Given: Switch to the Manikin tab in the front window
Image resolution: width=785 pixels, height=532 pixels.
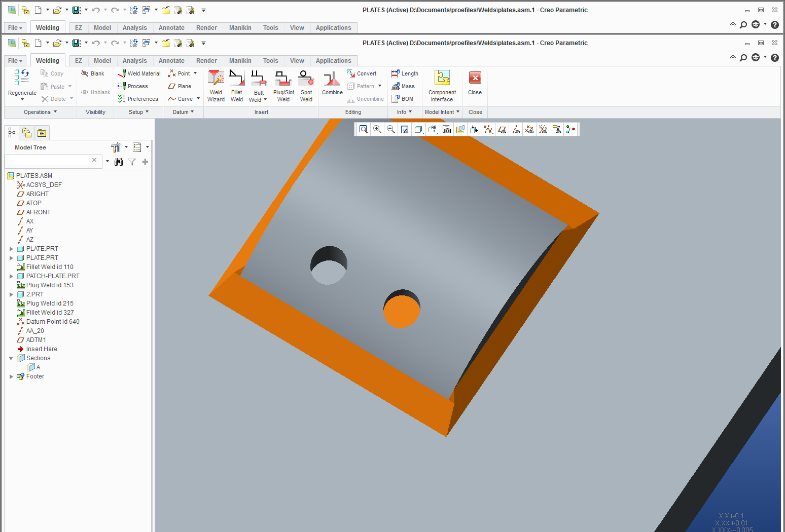Looking at the screenshot, I should point(240,61).
